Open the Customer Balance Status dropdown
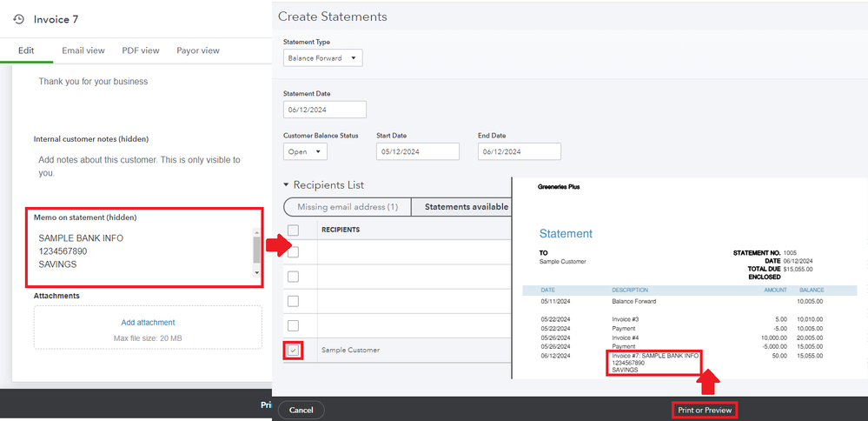Image resolution: width=868 pixels, height=421 pixels. tap(305, 151)
